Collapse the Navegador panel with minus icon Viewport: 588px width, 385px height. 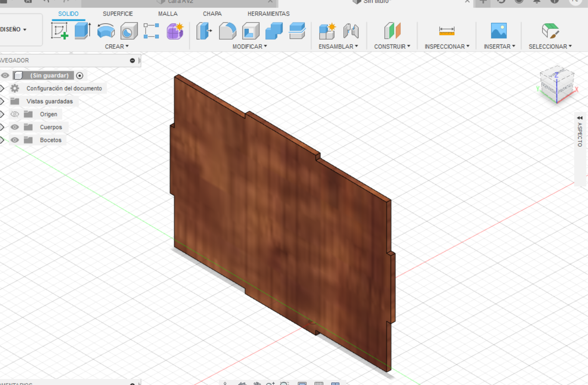132,61
